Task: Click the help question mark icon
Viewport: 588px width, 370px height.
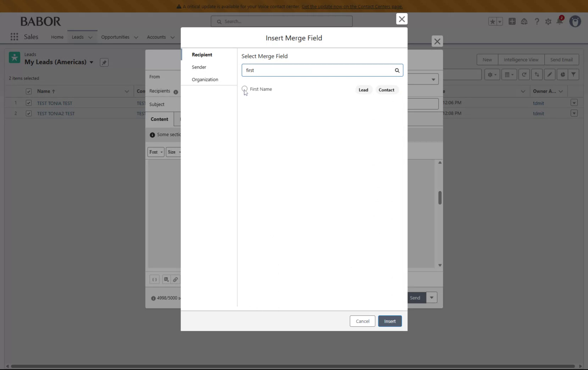Action: pyautogui.click(x=537, y=21)
